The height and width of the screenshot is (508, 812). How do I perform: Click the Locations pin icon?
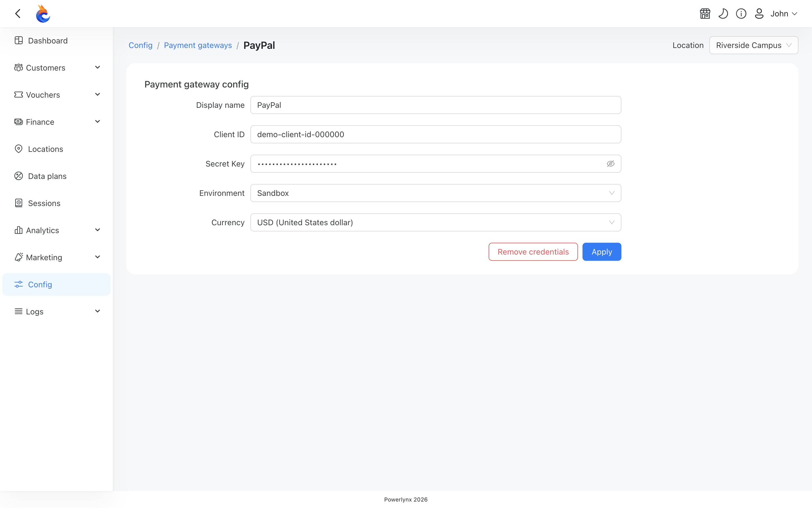(19, 149)
